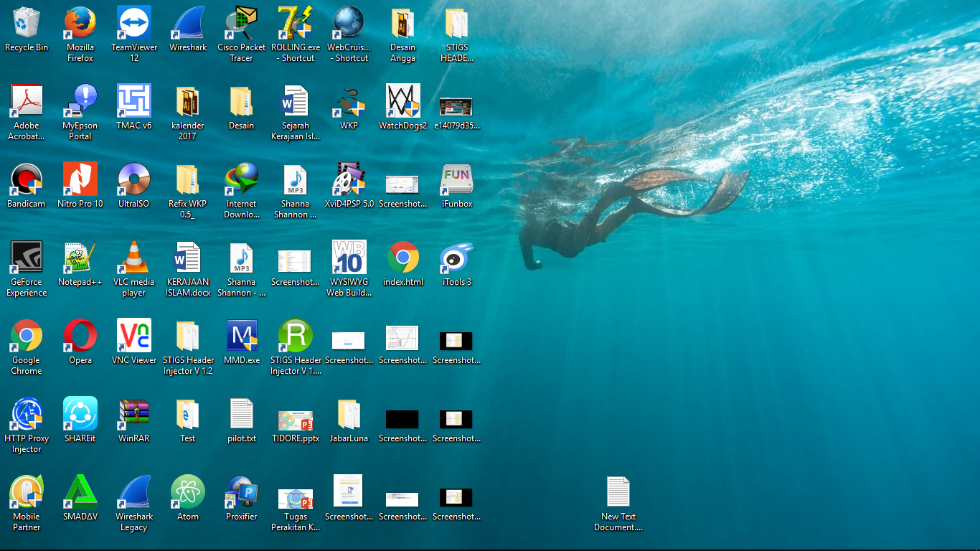980x551 pixels.
Task: Select the Tugas Perakitan presentation file
Action: point(296,498)
